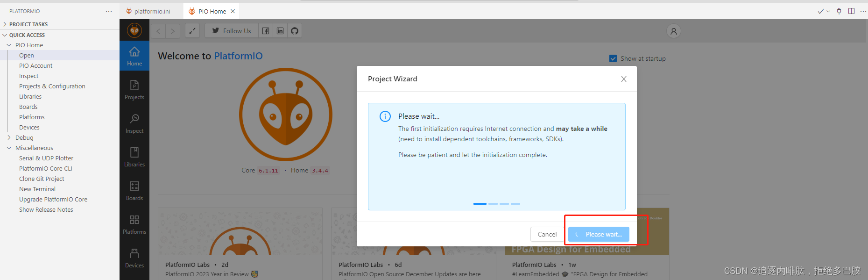Click the Cancel button in Project Wizard
This screenshot has width=868, height=280.
tap(547, 234)
